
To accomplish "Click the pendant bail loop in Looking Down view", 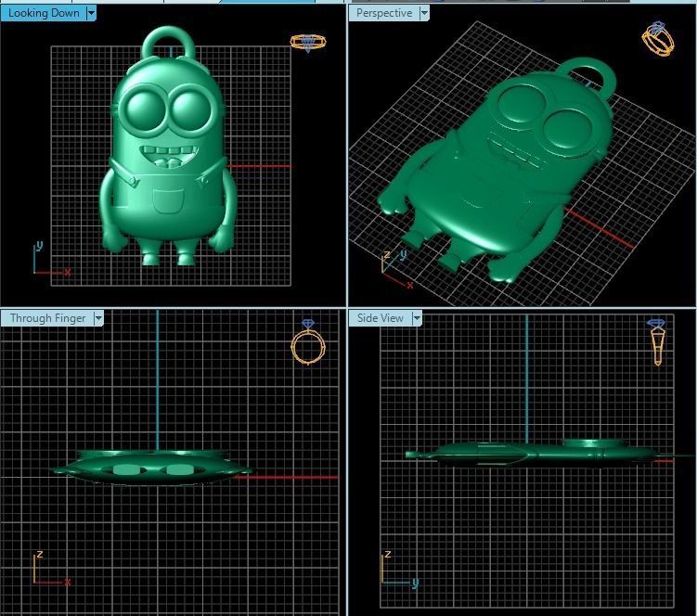I will 169,41.
